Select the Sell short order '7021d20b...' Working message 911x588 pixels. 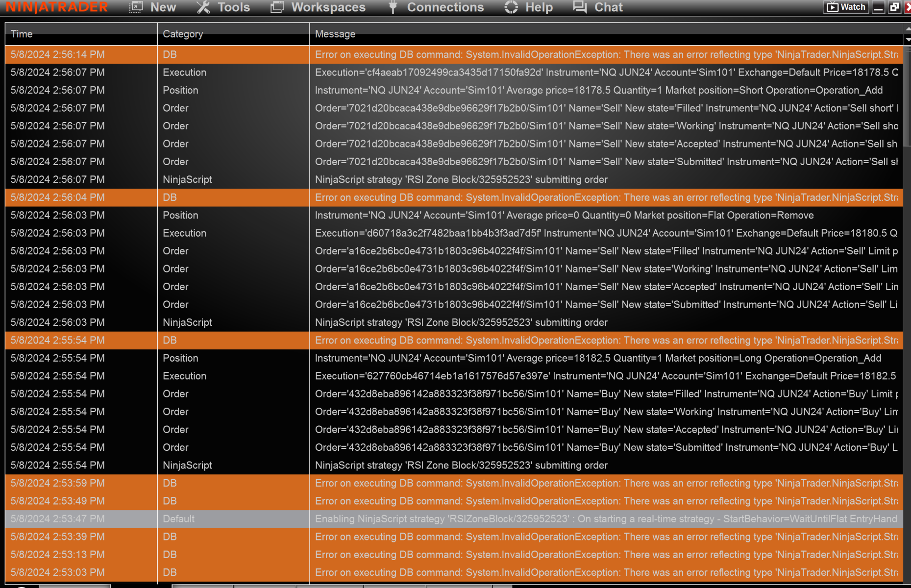606,126
